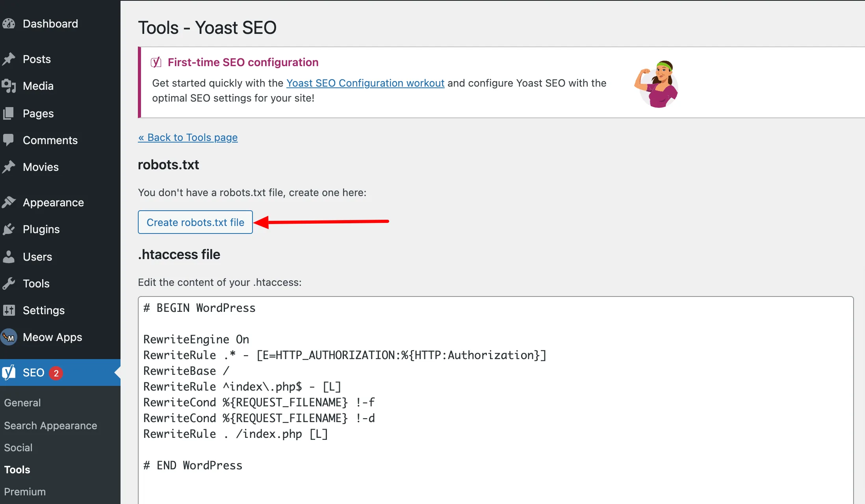
Task: Go to Search Appearance submenu
Action: (x=50, y=426)
